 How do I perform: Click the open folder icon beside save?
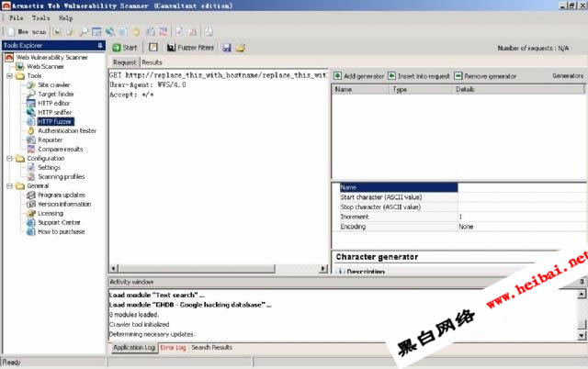point(241,47)
